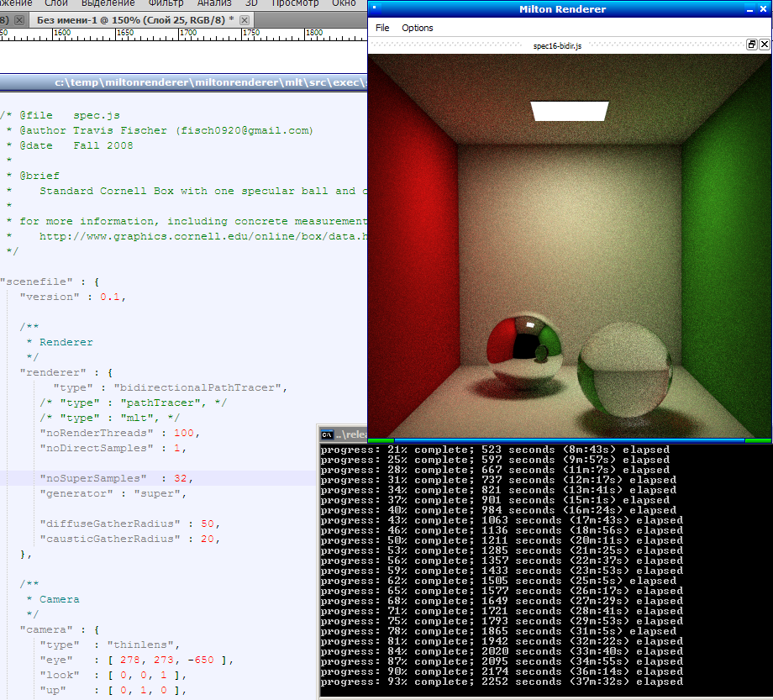The width and height of the screenshot is (773, 700).
Task: Close the spec16-bidir.js render sub-window
Action: coord(764,45)
